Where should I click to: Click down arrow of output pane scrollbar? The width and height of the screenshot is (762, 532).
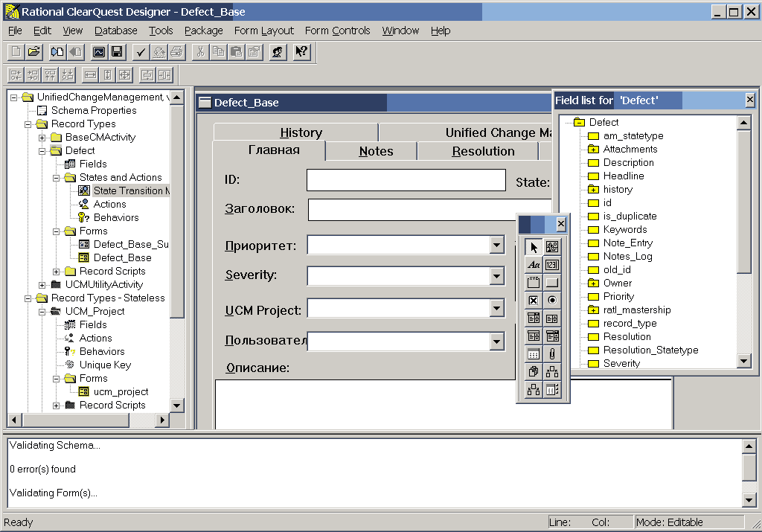[749, 500]
